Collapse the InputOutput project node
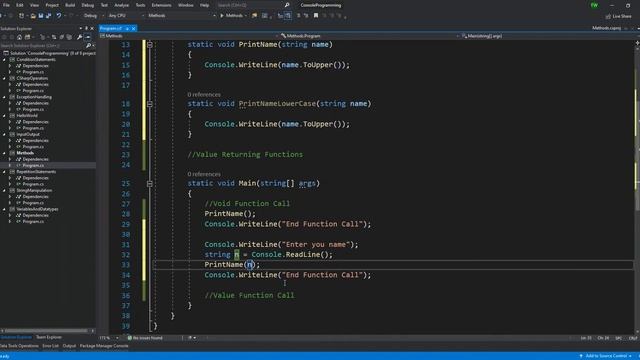Viewport: 640px width, 360px height. tap(4, 134)
